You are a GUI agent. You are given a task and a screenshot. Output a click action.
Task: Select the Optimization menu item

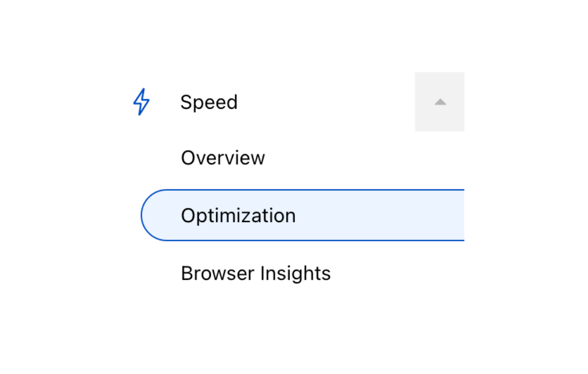[x=238, y=215]
